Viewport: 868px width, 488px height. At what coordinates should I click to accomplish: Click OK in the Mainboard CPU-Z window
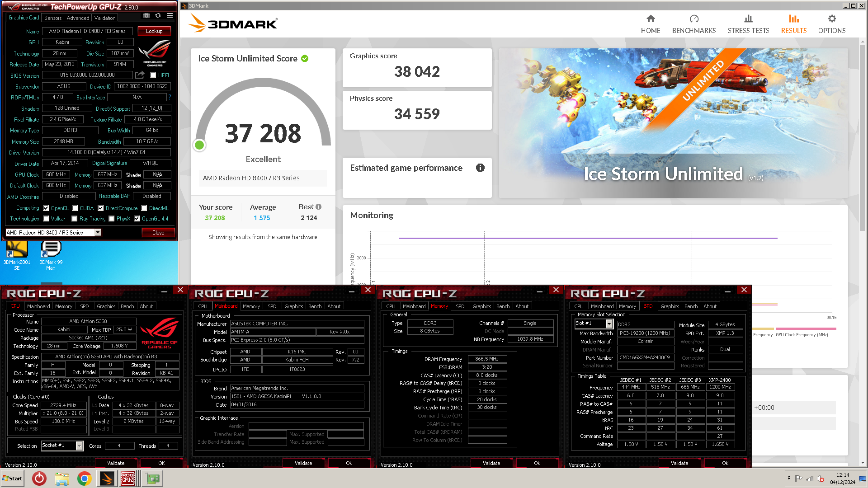coord(349,463)
